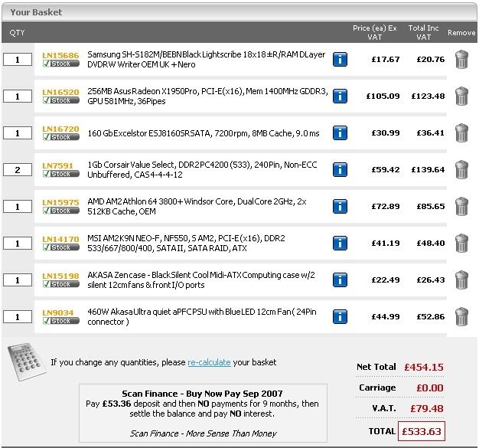
Task: Click trash icon for Excelstor hard drive
Action: tap(461, 133)
